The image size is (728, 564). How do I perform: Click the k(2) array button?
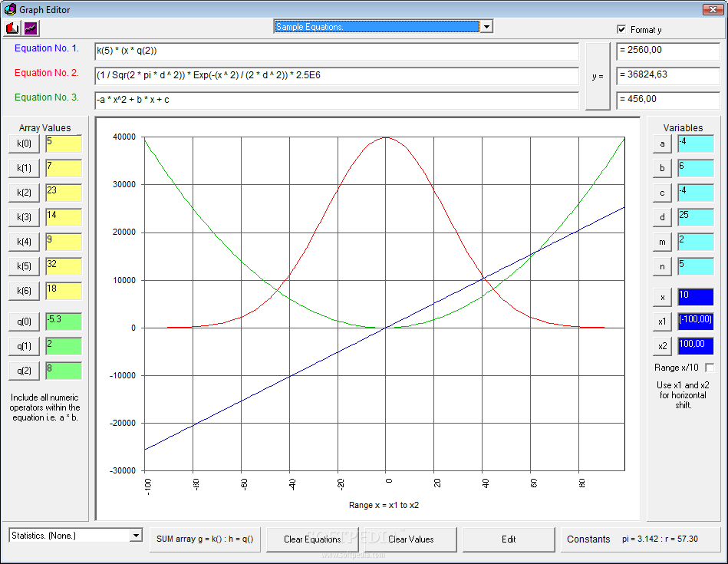[24, 193]
